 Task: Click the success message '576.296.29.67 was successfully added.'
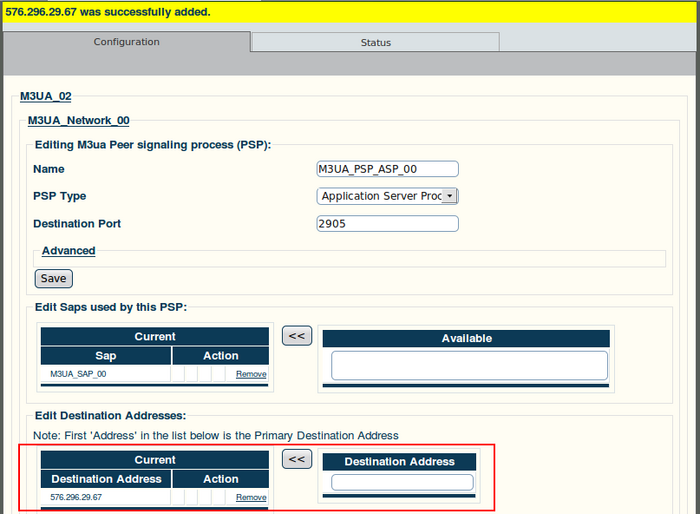(108, 12)
